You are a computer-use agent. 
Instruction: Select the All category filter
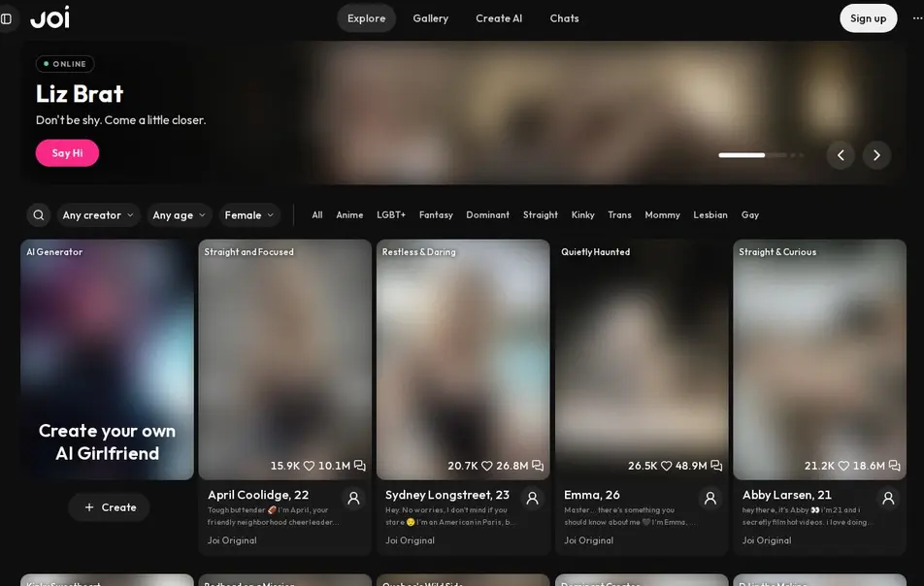[317, 215]
